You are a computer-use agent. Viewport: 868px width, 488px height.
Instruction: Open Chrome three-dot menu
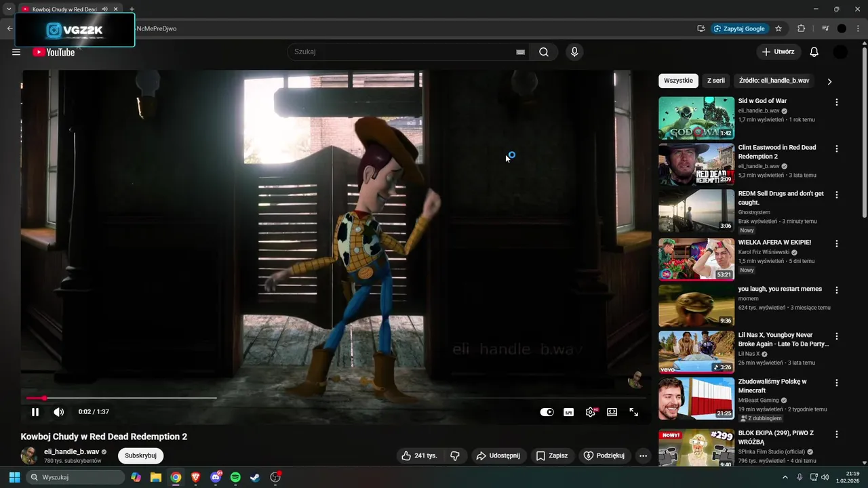859,28
